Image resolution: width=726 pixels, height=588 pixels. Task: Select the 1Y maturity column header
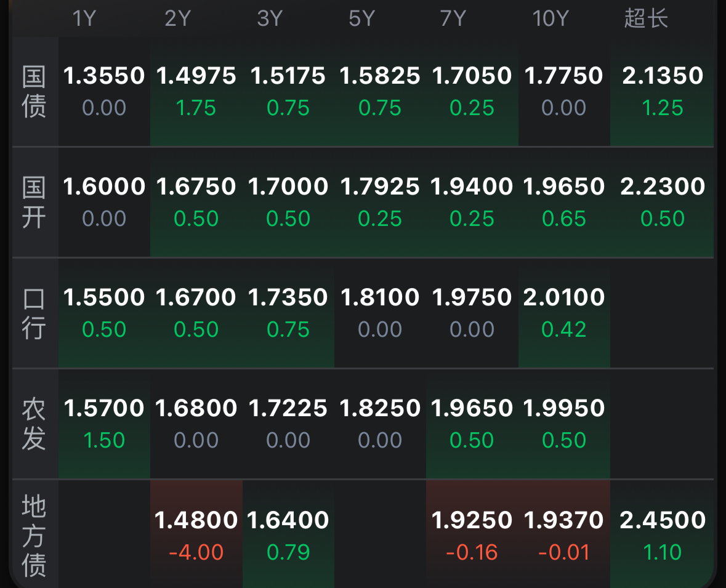pos(84,18)
